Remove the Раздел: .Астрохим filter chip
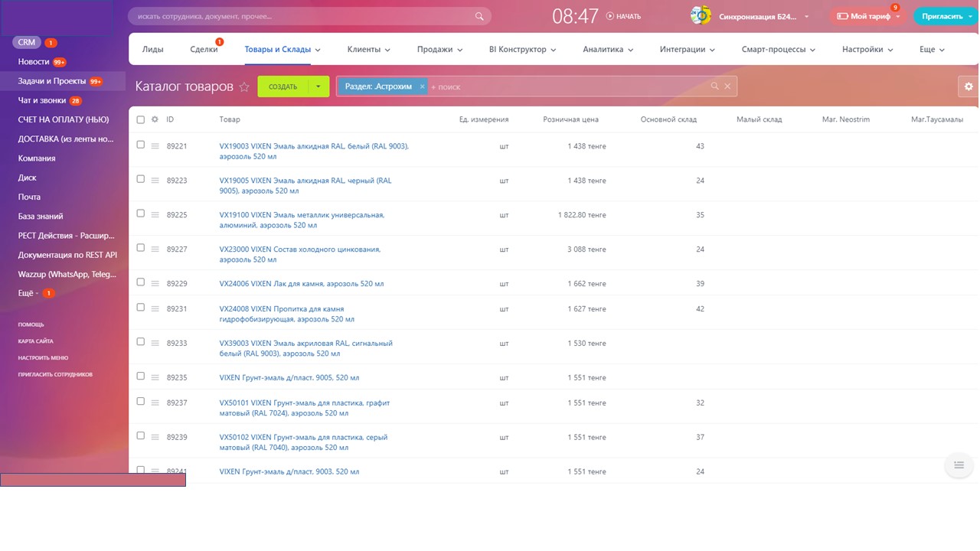The width and height of the screenshot is (980, 551). [422, 86]
